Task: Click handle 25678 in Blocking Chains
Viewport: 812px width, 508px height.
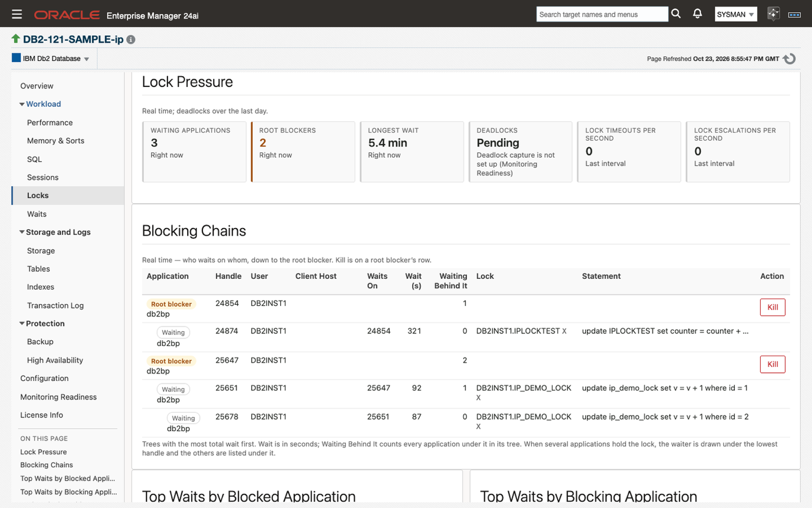Action: coord(227,417)
